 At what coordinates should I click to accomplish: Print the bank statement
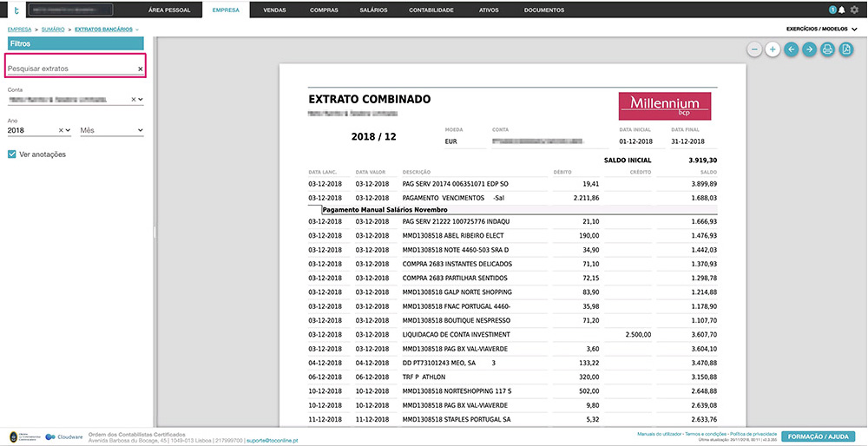point(827,49)
